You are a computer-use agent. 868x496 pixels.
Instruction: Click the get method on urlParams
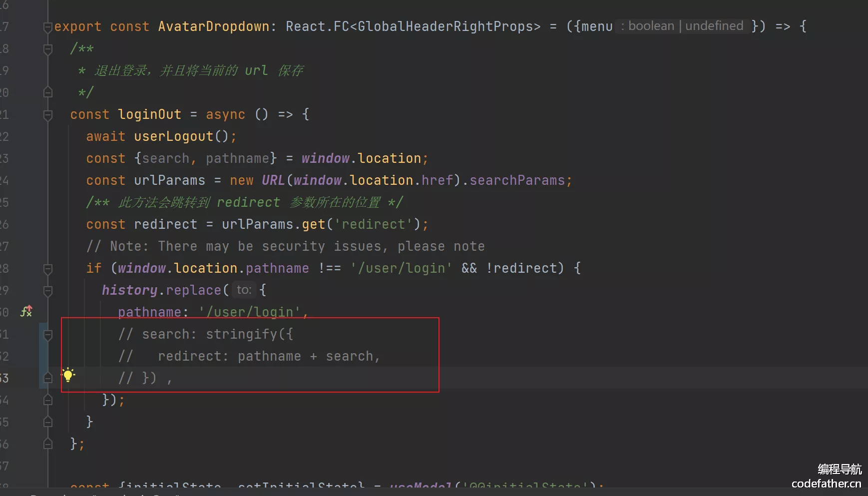tap(314, 224)
